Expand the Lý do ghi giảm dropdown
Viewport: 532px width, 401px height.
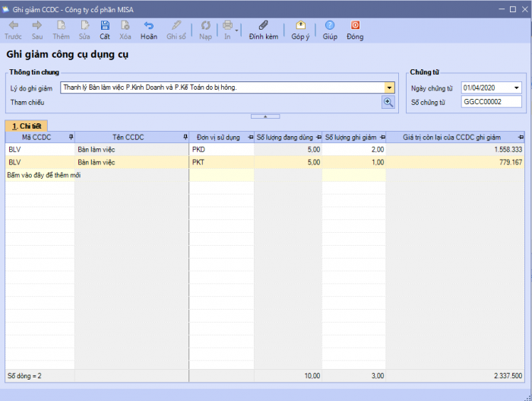[389, 88]
